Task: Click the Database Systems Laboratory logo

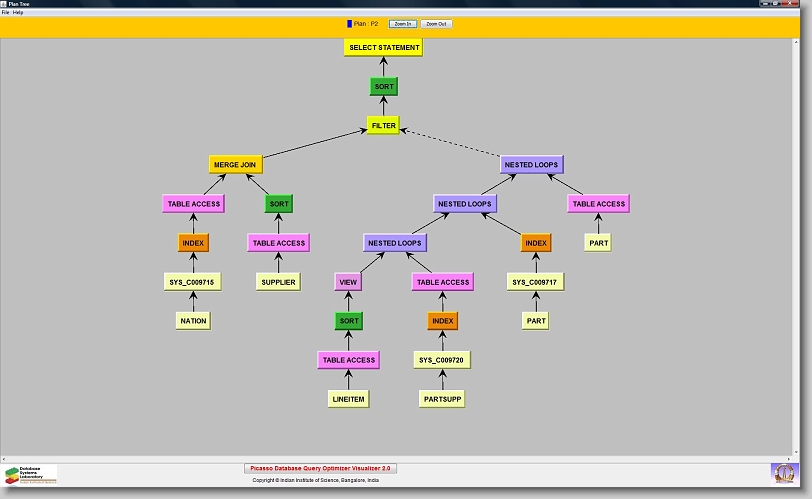Action: pos(31,474)
